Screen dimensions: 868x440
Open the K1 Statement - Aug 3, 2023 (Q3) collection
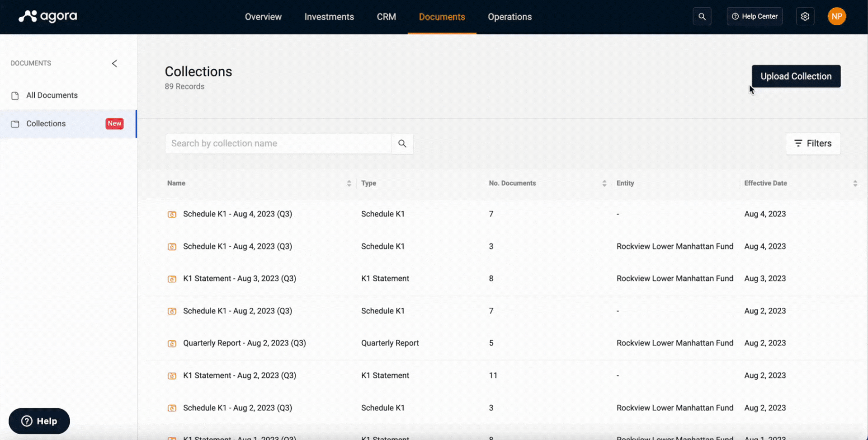click(240, 279)
